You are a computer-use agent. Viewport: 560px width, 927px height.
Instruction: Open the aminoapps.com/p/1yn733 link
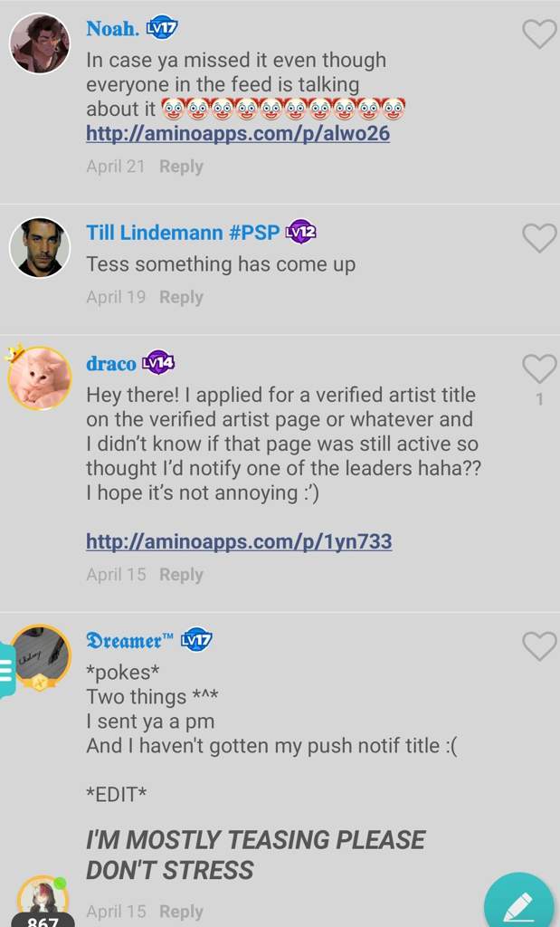pos(239,541)
